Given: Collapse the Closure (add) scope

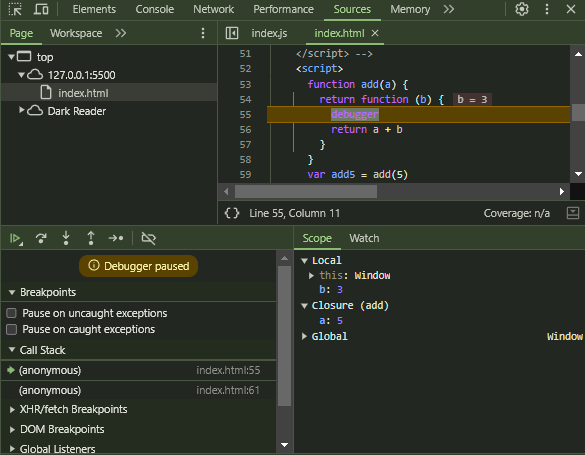Looking at the screenshot, I should point(304,305).
